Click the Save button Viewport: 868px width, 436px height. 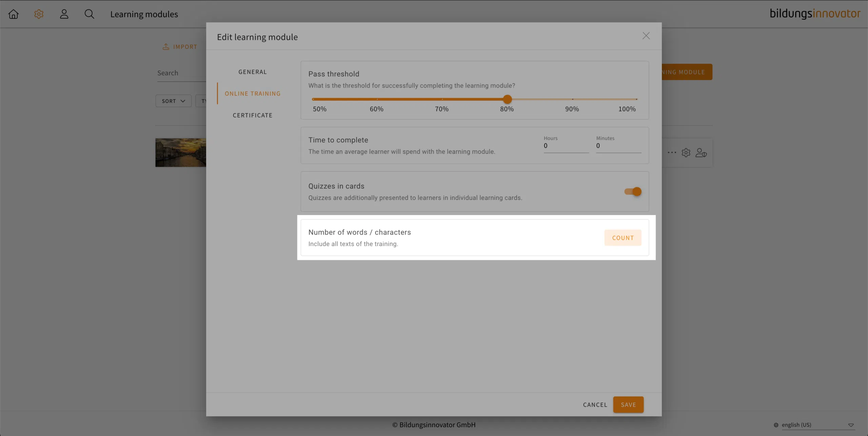point(628,405)
